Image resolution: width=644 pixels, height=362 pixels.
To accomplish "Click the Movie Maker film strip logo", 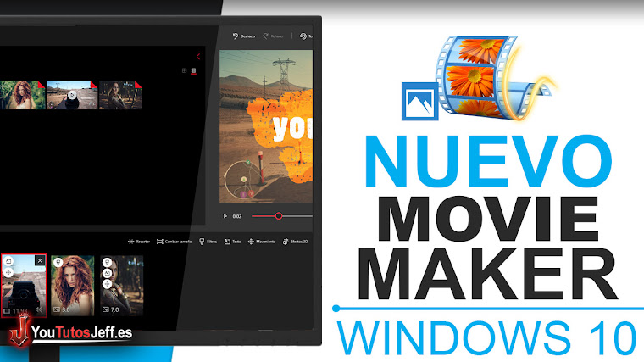I will click(x=495, y=78).
